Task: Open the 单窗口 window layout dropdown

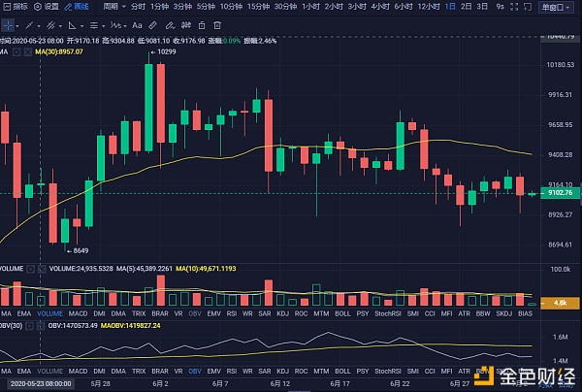Action: tap(556, 7)
